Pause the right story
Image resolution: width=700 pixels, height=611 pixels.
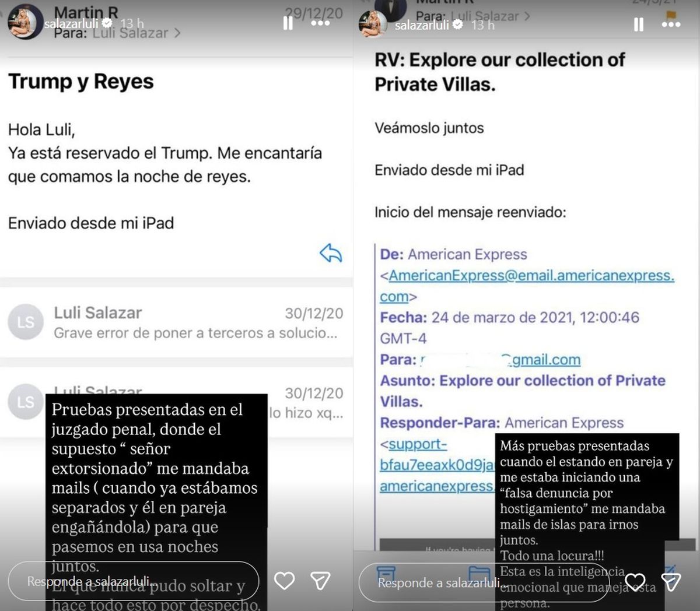click(x=639, y=24)
